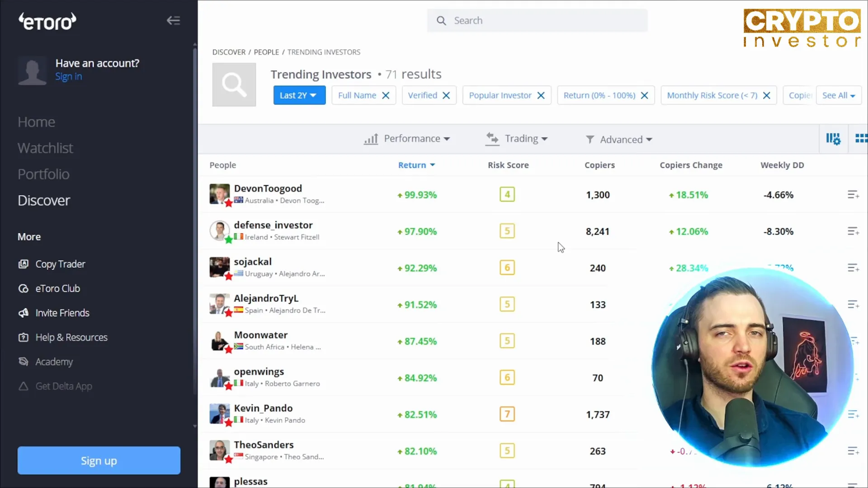Open Copy Trader menu item
Screen dimensions: 868x488
60,264
